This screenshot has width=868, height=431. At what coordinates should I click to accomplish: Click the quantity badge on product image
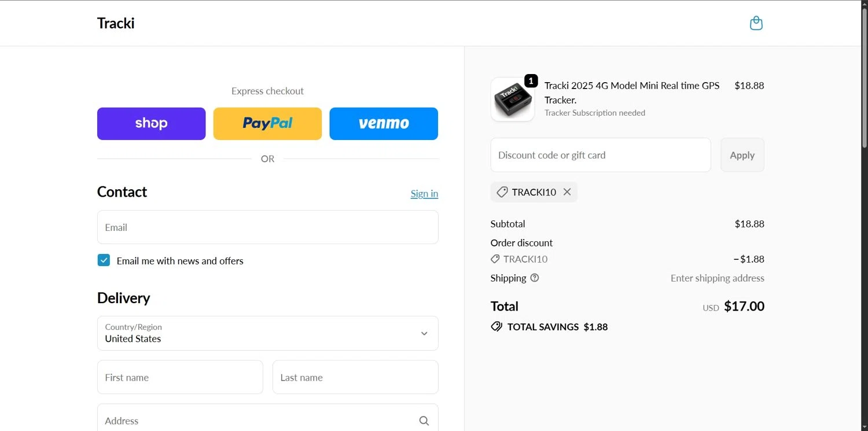pos(531,81)
